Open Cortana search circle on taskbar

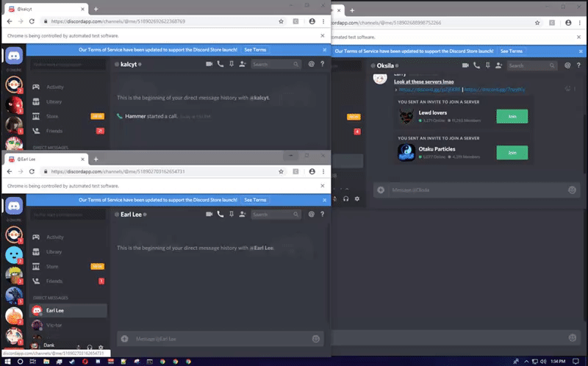[21, 362]
